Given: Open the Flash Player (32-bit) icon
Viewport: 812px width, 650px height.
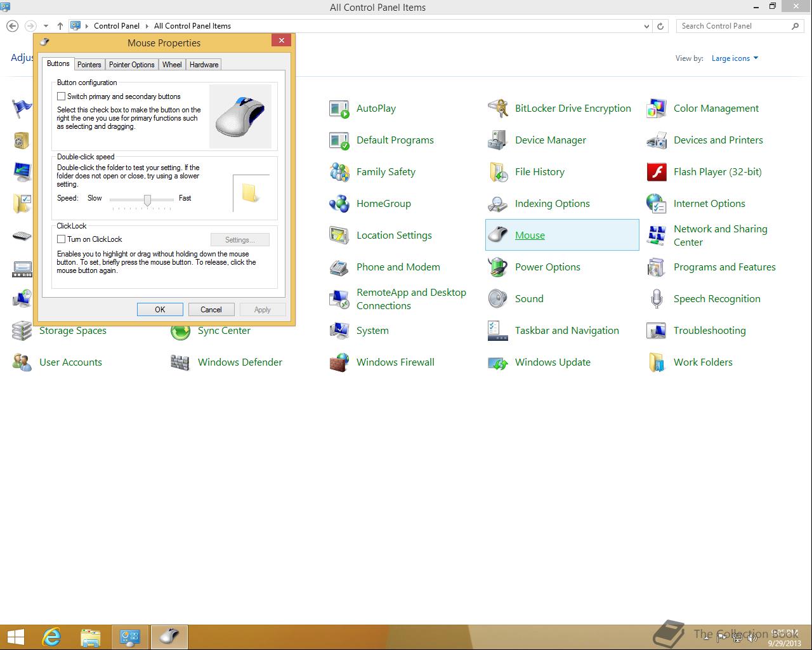Looking at the screenshot, I should [657, 172].
